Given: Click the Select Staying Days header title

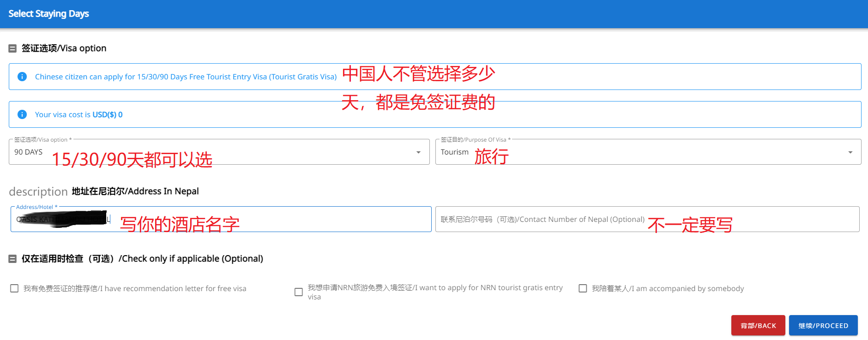Looking at the screenshot, I should click(x=48, y=14).
